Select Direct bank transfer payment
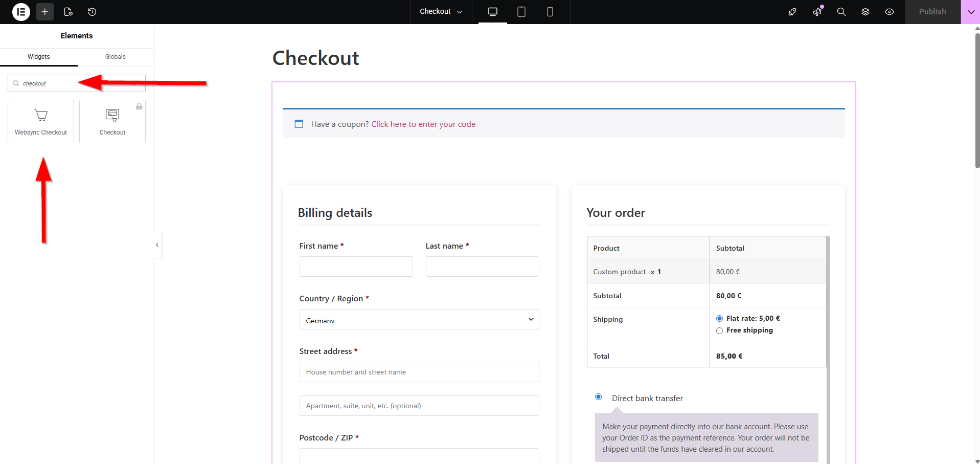Viewport: 980px width, 464px height. (598, 397)
